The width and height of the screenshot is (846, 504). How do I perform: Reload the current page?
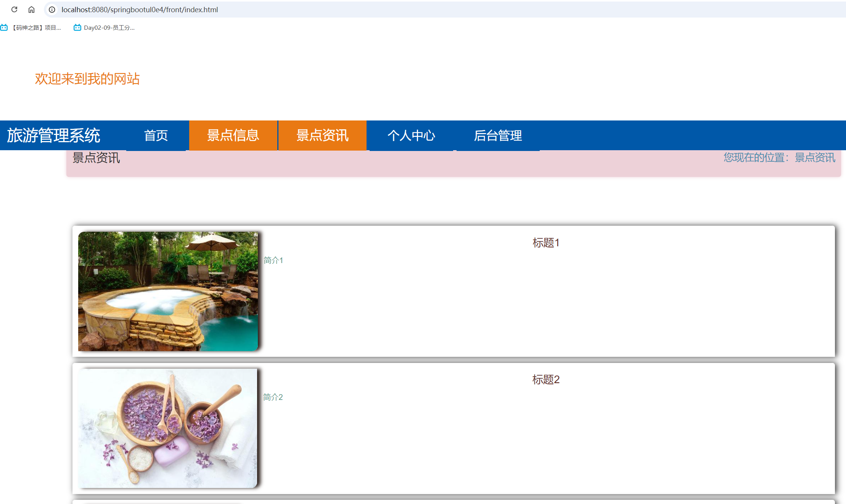[14, 10]
